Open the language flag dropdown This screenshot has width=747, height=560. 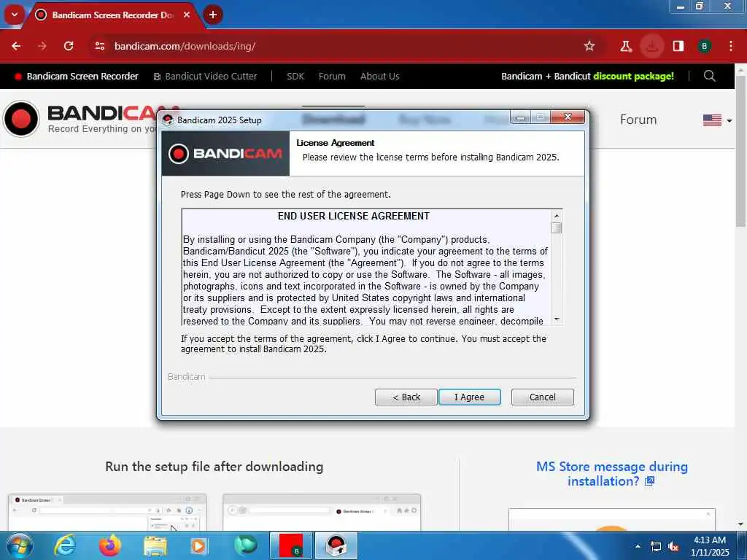click(717, 120)
